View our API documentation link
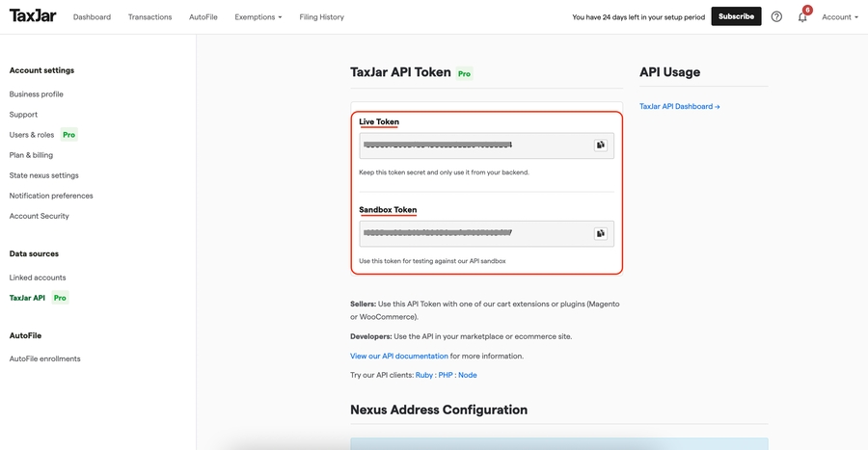This screenshot has height=450, width=868. 398,356
